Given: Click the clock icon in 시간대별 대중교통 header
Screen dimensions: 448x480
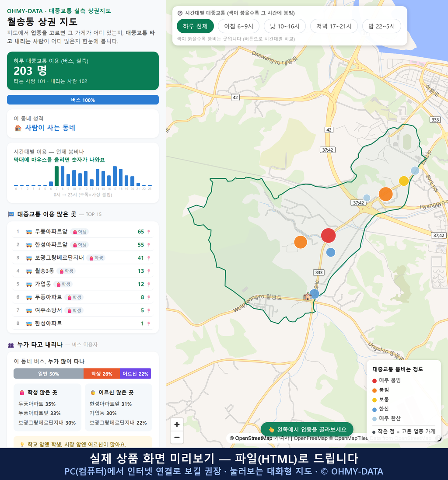Looking at the screenshot, I should (180, 13).
